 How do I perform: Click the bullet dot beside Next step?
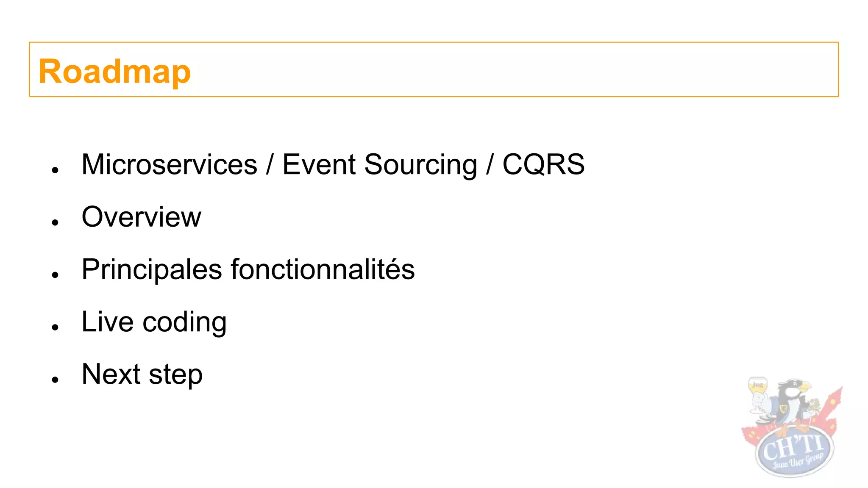[x=55, y=380]
